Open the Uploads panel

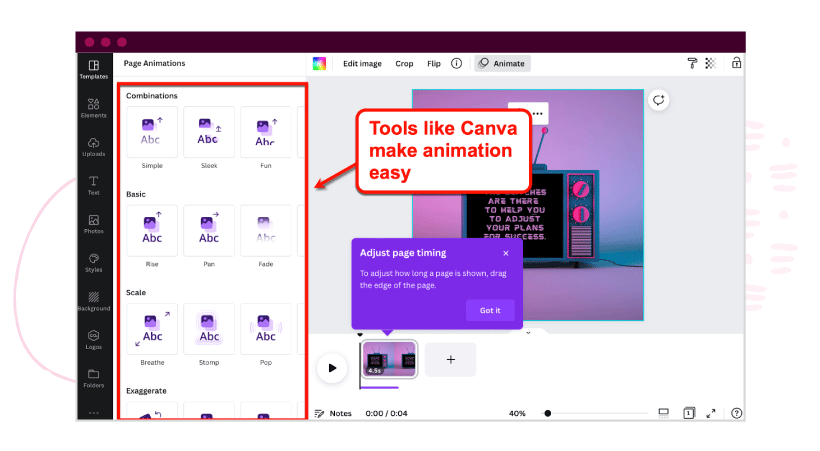pos(93,147)
